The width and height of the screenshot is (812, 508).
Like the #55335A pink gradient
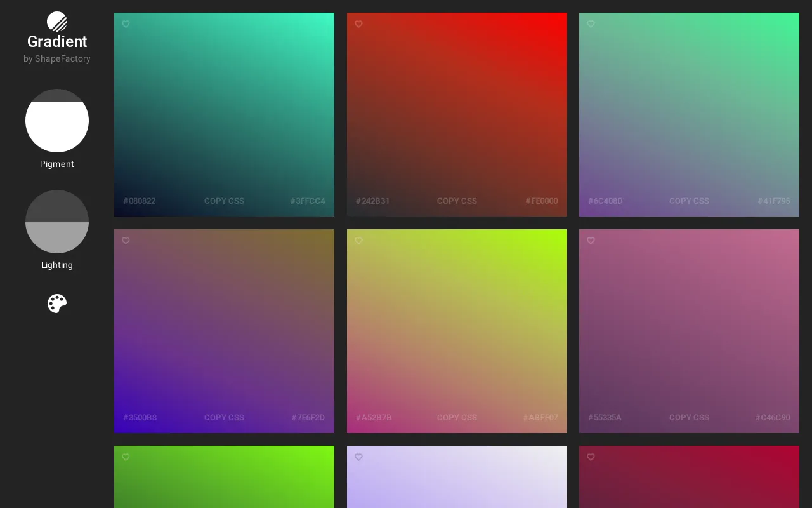591,241
